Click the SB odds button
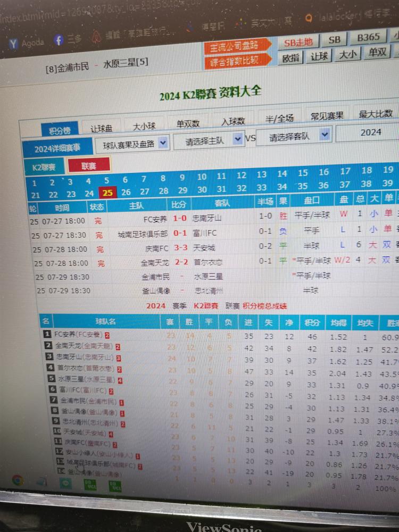Screen dimensions: 399x532 334,40
